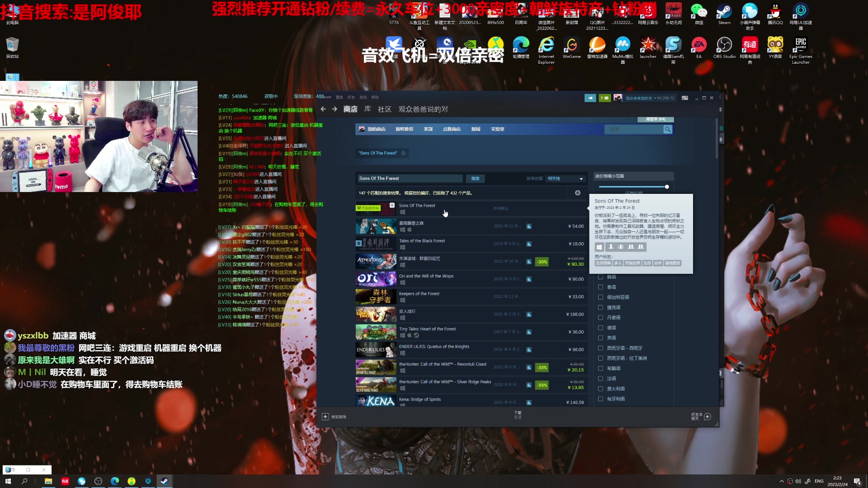Open Friends & Chat icon at bottom right
Viewport: 868px width, 488px height.
[x=708, y=417]
